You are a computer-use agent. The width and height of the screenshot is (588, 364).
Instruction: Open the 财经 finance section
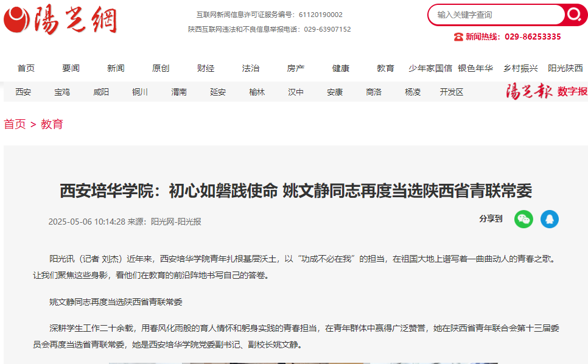coord(206,68)
